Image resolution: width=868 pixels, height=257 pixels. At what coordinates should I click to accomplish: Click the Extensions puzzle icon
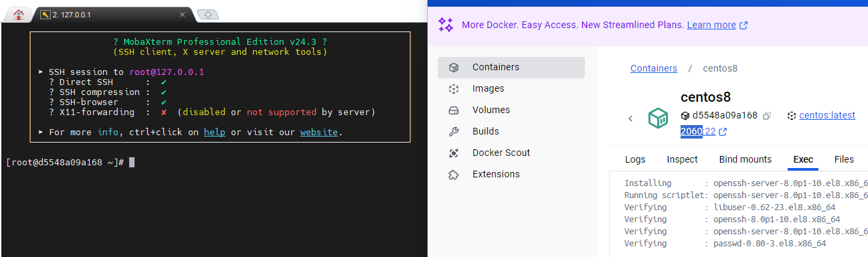tap(454, 174)
